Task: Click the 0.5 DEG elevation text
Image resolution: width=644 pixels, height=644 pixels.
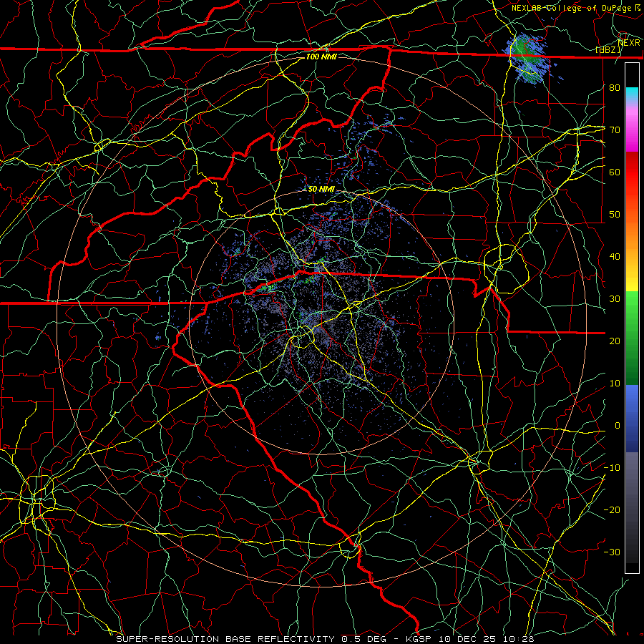Action: pos(364,639)
